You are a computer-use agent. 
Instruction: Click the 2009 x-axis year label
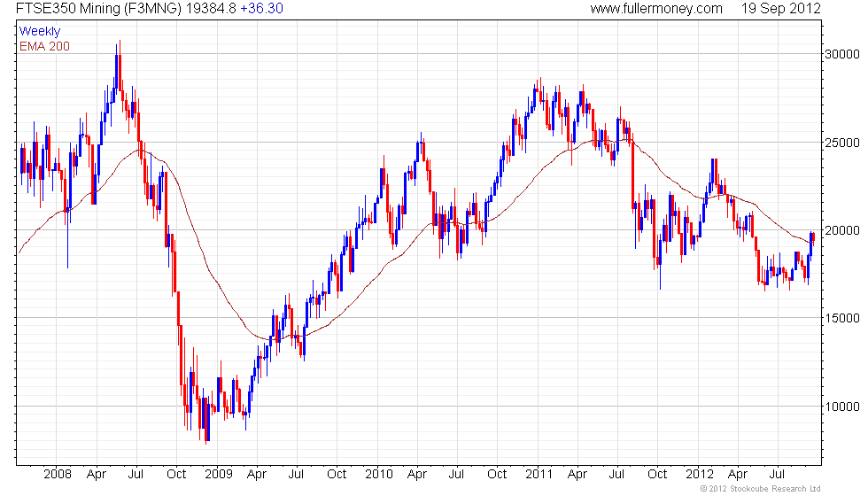pos(218,475)
